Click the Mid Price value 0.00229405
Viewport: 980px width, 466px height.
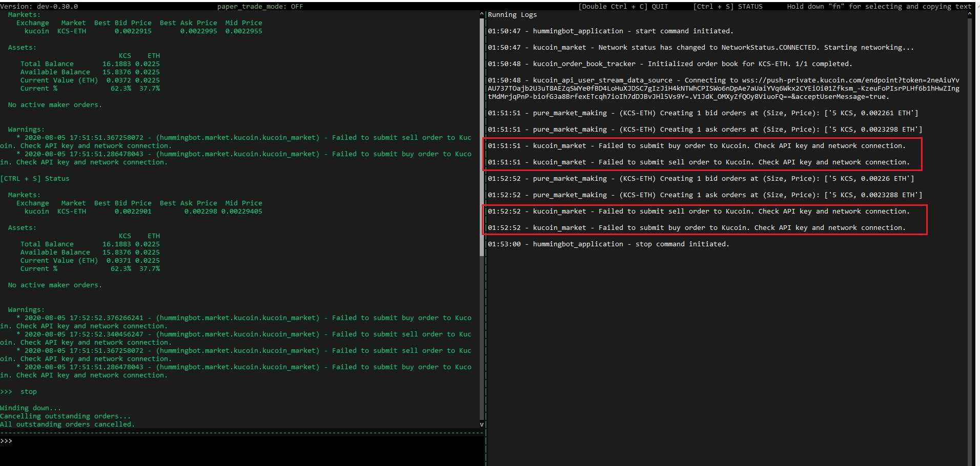[x=241, y=211]
